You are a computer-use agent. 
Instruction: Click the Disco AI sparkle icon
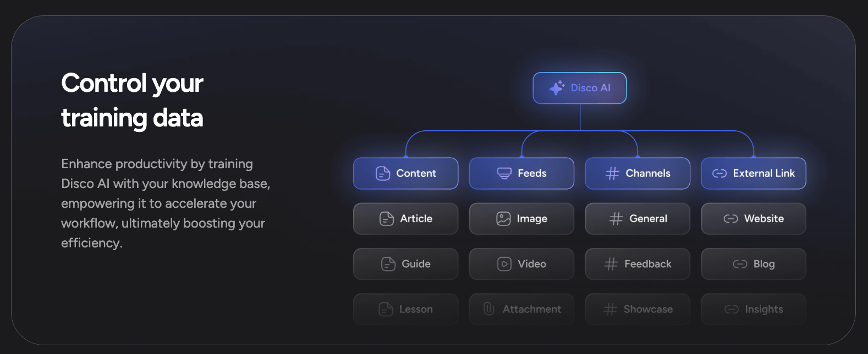(x=557, y=88)
